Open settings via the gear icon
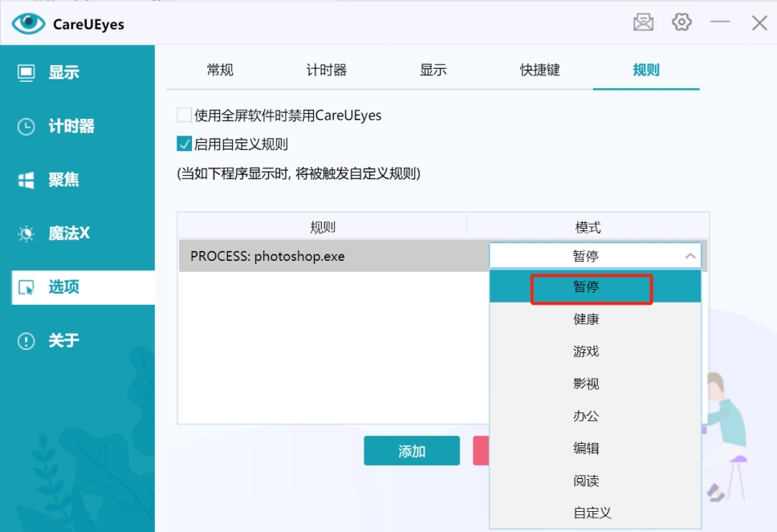Image resolution: width=777 pixels, height=532 pixels. tap(681, 22)
